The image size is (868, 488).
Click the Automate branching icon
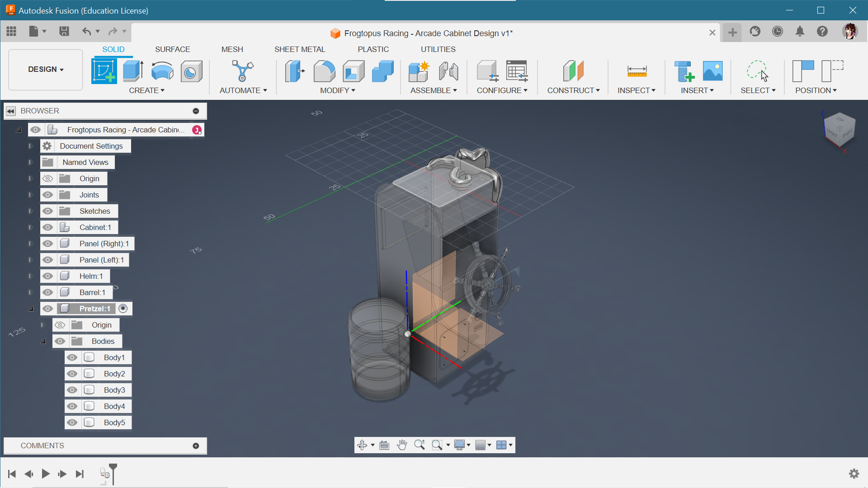(x=243, y=71)
